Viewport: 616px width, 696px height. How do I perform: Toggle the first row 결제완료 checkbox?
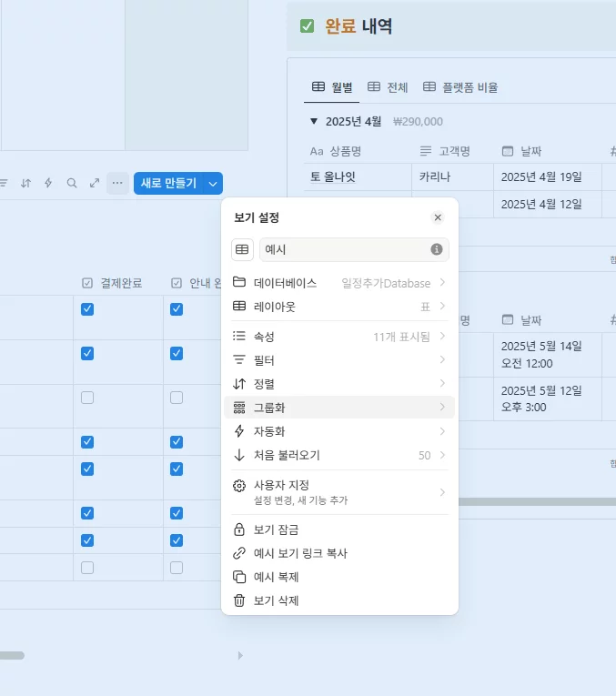point(87,309)
